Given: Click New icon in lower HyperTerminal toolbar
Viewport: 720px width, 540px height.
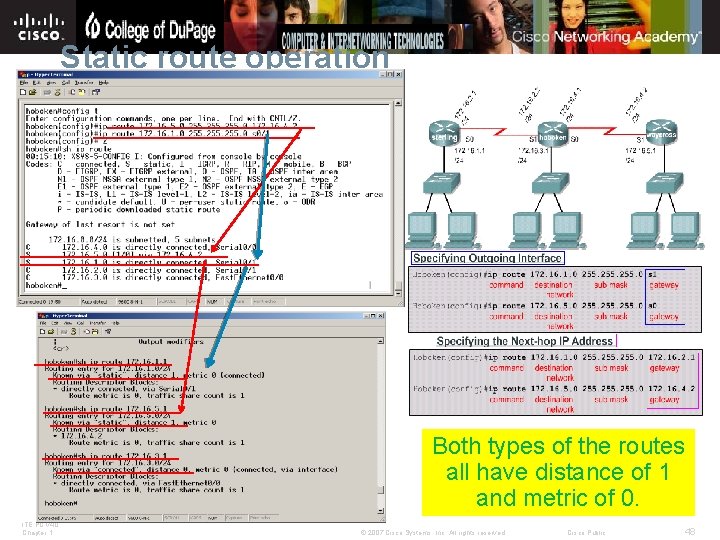Looking at the screenshot, I should 42,332.
